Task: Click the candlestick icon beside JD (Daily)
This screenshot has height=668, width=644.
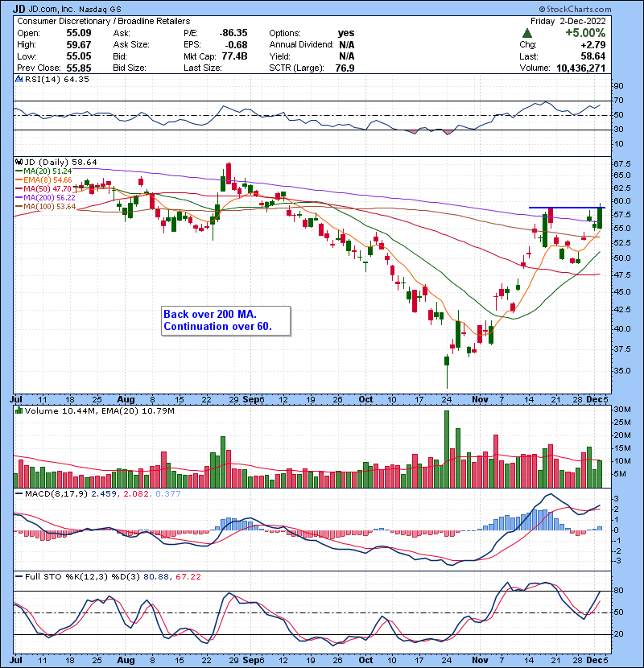Action: point(19,162)
